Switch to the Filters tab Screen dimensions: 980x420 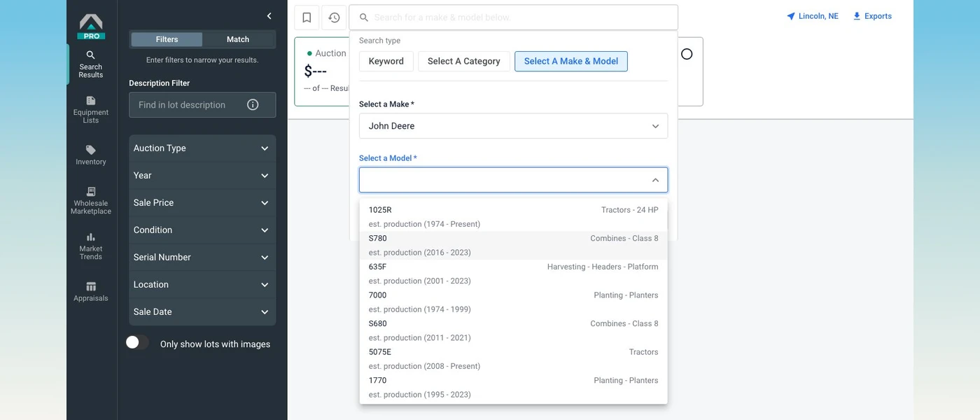click(167, 39)
